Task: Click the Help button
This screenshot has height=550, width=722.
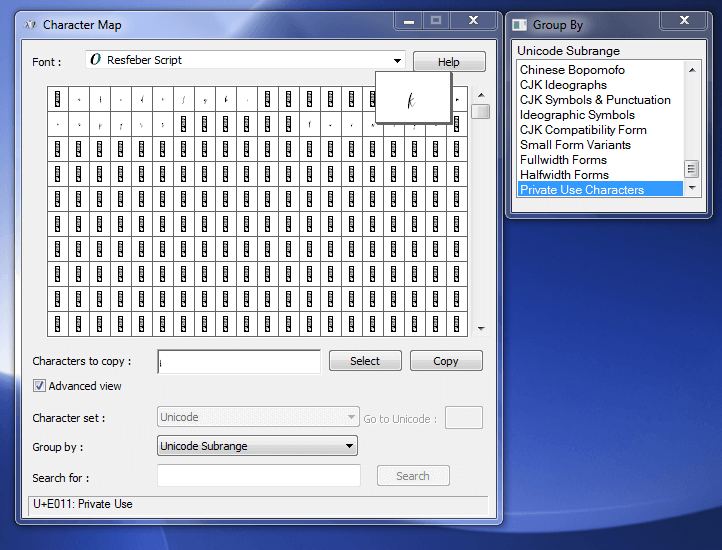Action: [x=449, y=62]
